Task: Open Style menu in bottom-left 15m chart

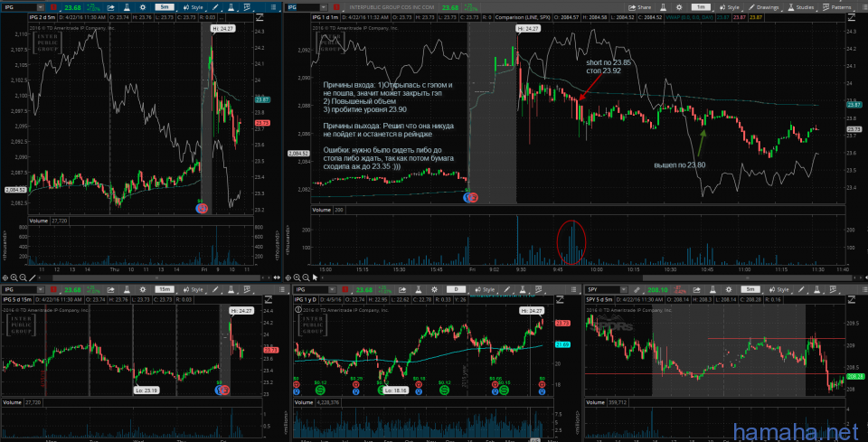Action: [x=194, y=290]
